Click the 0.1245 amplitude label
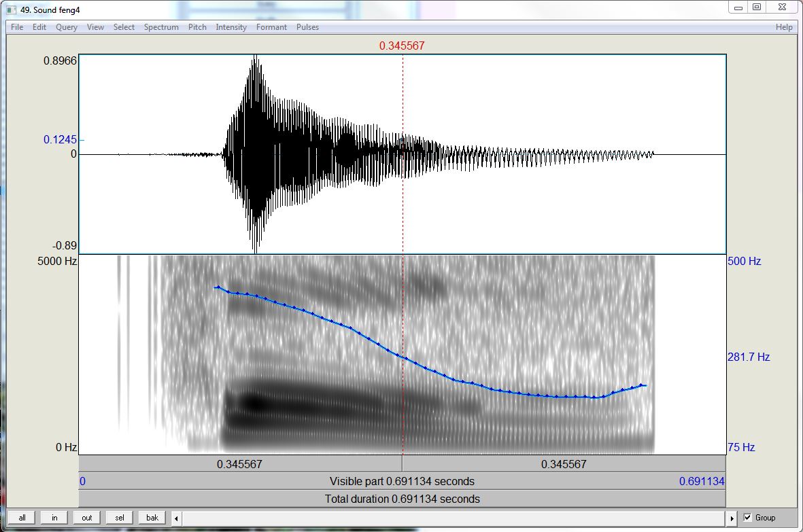The image size is (803, 532). tap(60, 140)
